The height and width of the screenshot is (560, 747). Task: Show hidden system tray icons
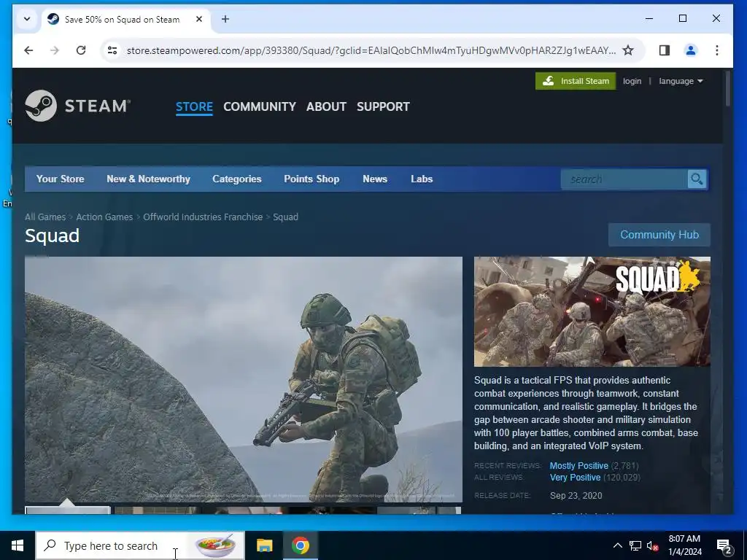pyautogui.click(x=617, y=545)
